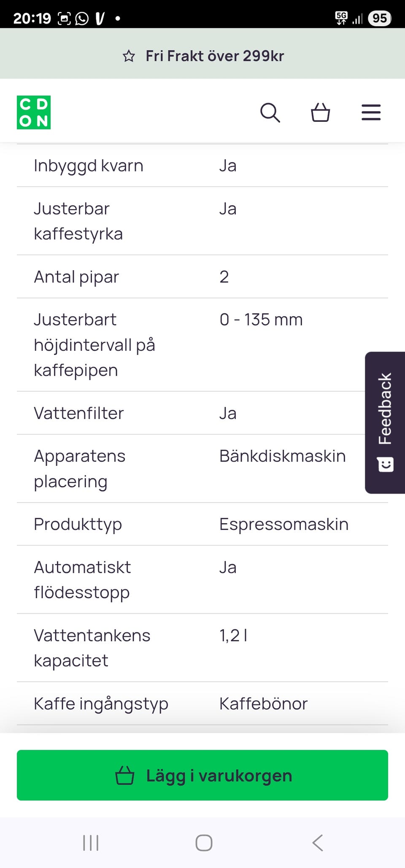This screenshot has height=868, width=405.
Task: Tap the battery indicator in status bar
Action: click(x=379, y=18)
